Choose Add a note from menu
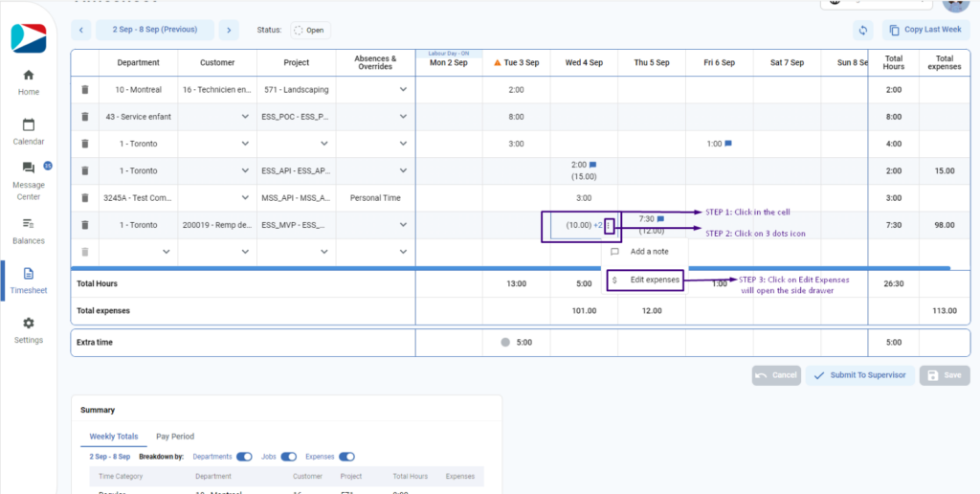The width and height of the screenshot is (980, 494). point(644,252)
